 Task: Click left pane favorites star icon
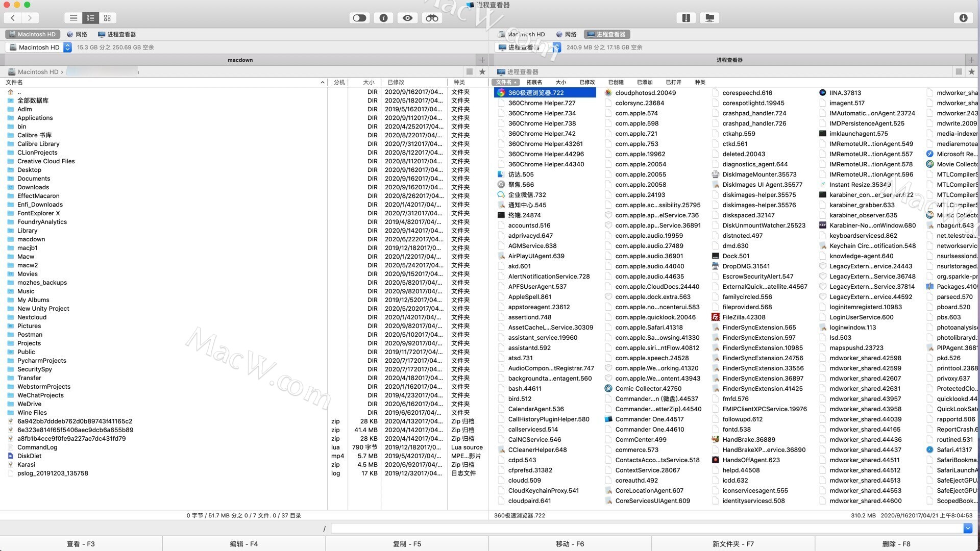pyautogui.click(x=482, y=72)
